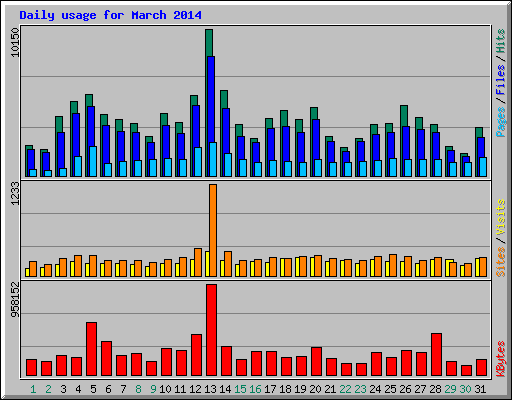Click day 21 on the x-axis

(330, 389)
